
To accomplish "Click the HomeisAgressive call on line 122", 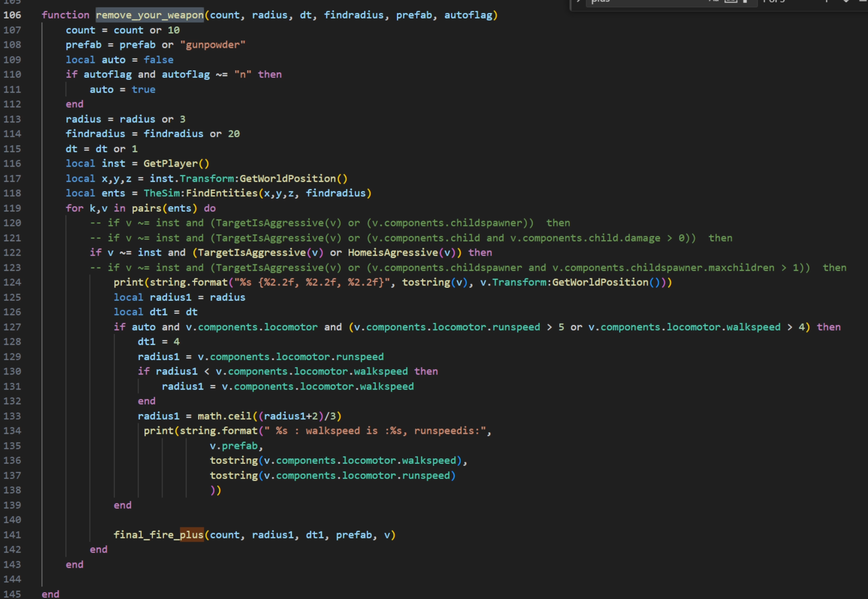I will point(393,253).
